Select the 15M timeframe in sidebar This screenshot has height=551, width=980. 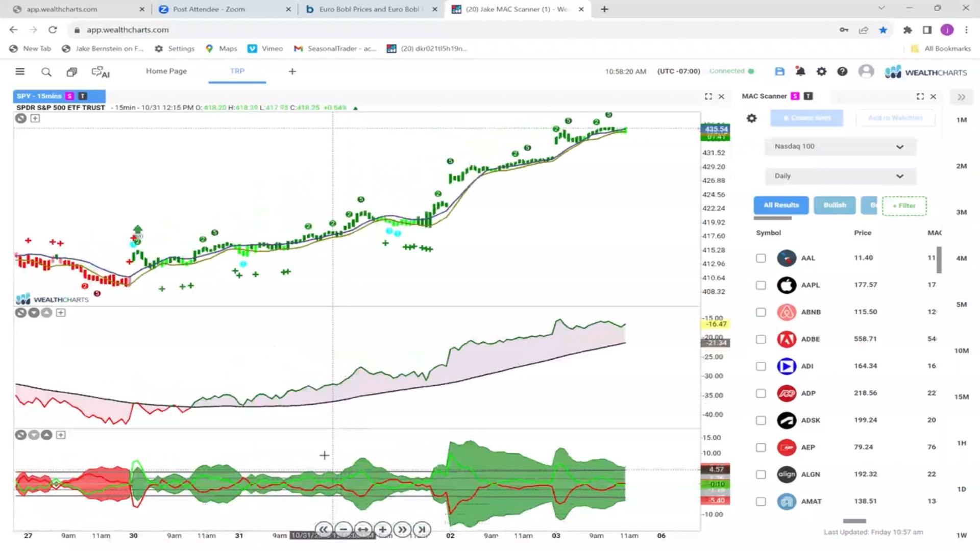tap(962, 397)
